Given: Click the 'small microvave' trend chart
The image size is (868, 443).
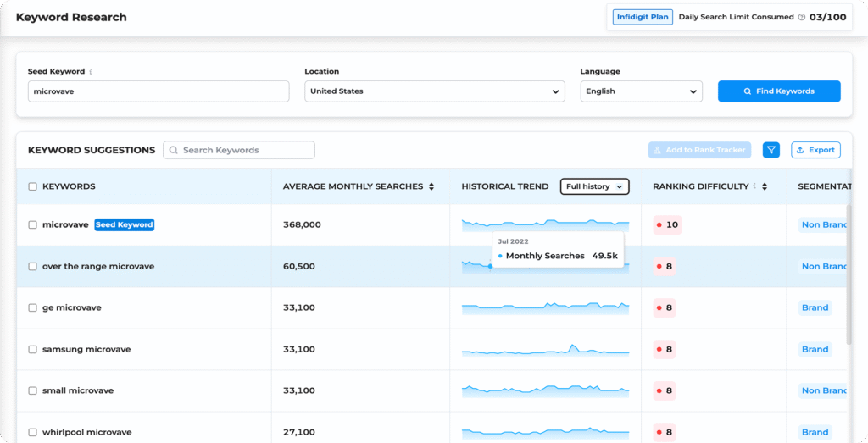Looking at the screenshot, I should coord(545,390).
